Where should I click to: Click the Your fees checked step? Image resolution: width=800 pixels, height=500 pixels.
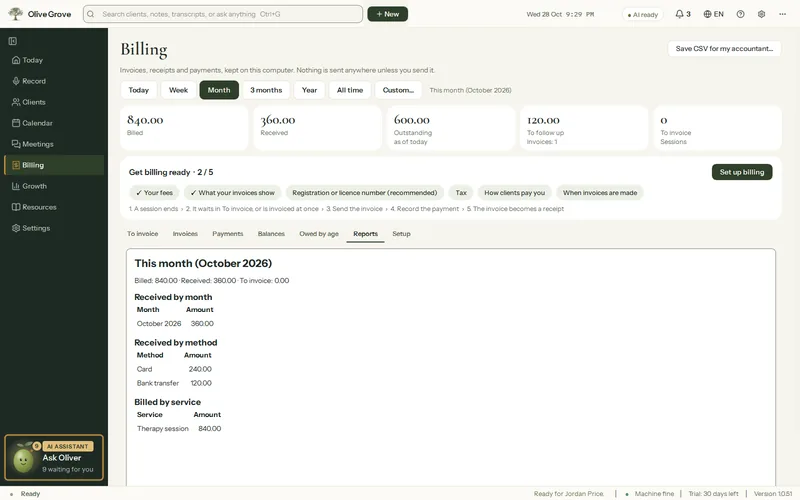pos(154,192)
